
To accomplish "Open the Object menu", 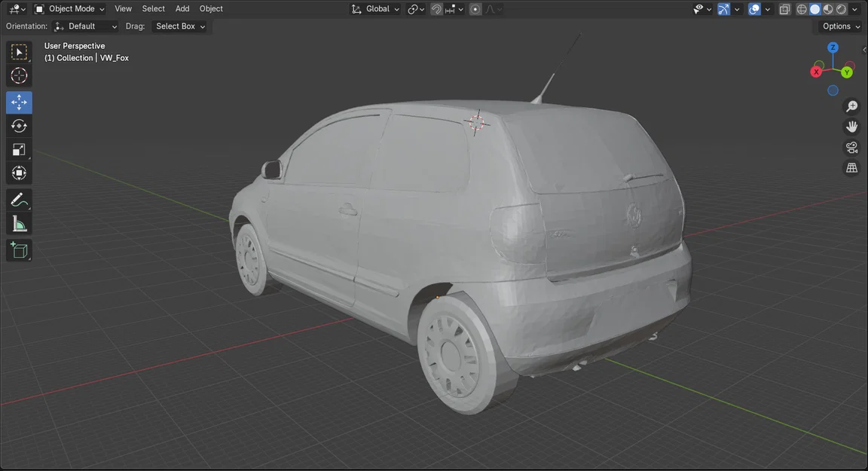I will pos(211,8).
